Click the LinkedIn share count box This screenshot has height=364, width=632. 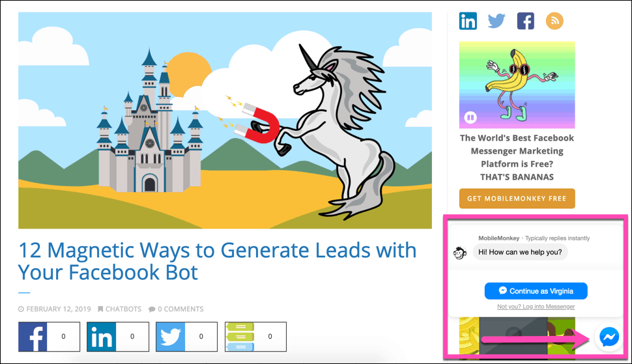tap(132, 337)
